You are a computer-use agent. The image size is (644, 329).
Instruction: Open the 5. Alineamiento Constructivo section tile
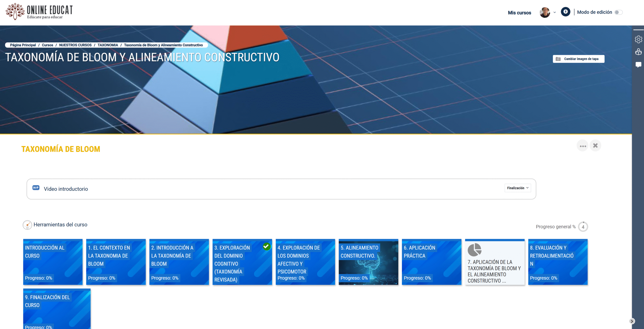[368, 262]
